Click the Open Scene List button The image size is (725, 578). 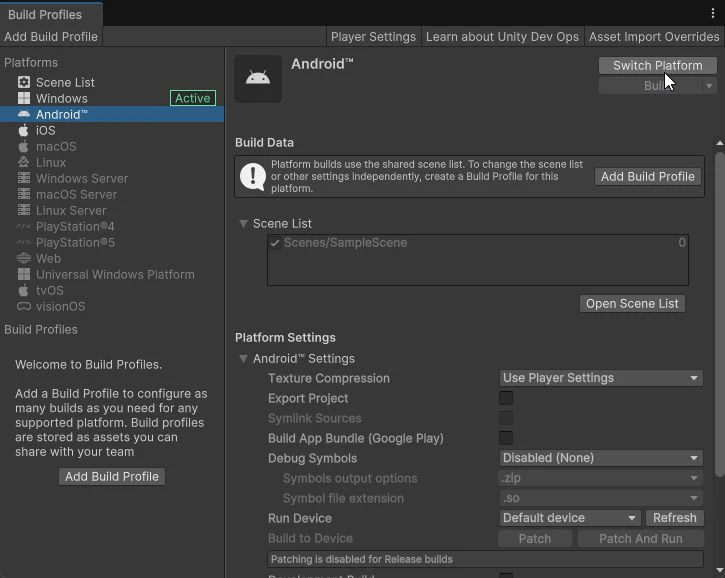coord(632,304)
